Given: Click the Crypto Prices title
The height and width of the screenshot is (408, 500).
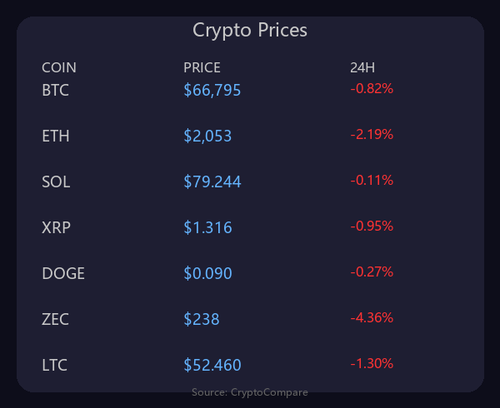Looking at the screenshot, I should 250,31.
